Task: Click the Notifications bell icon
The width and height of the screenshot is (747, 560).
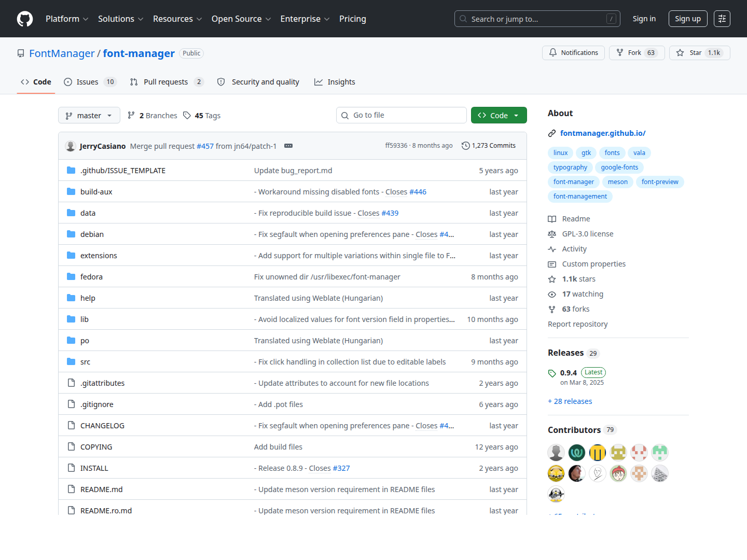Action: [553, 53]
